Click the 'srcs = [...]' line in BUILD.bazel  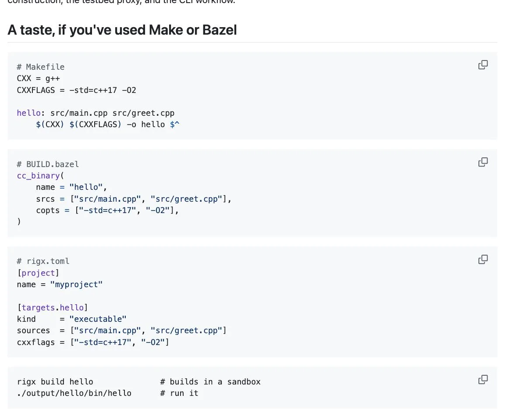(x=134, y=199)
